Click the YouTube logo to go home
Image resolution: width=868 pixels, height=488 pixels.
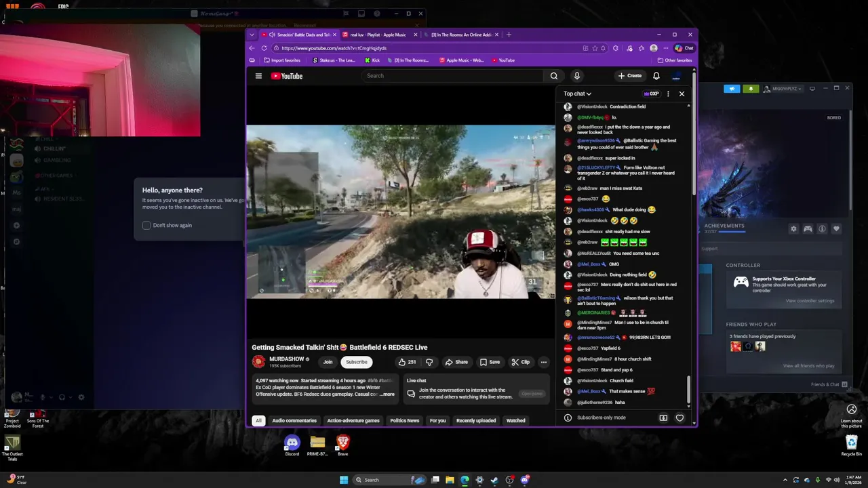[287, 76]
